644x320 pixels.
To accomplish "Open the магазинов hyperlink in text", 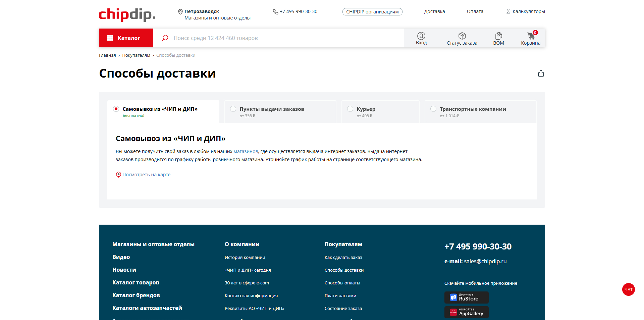I will pyautogui.click(x=245, y=151).
